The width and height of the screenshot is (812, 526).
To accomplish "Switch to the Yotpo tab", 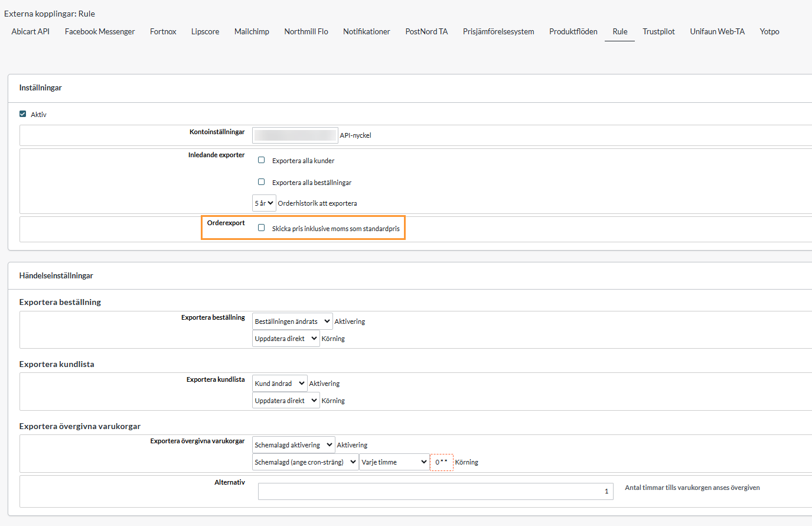I will [769, 32].
